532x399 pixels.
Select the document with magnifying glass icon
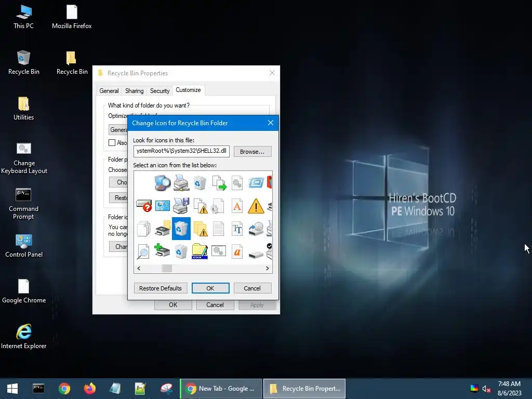pos(143,251)
